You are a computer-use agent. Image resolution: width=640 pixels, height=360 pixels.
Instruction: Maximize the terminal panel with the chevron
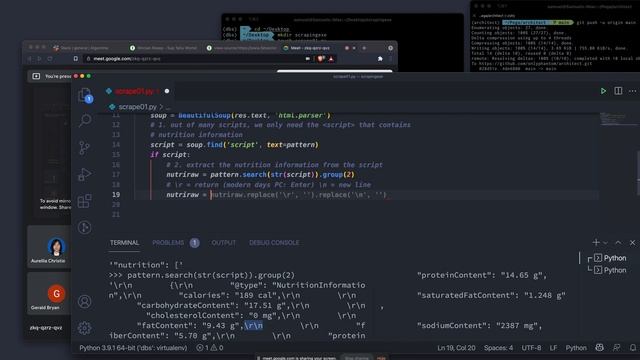click(618, 242)
